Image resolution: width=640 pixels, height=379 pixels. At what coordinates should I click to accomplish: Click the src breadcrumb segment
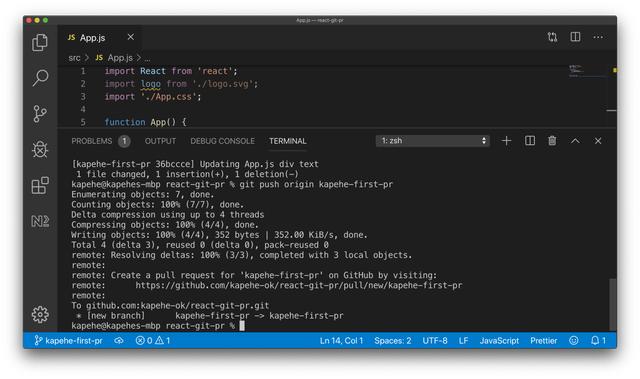[x=74, y=58]
